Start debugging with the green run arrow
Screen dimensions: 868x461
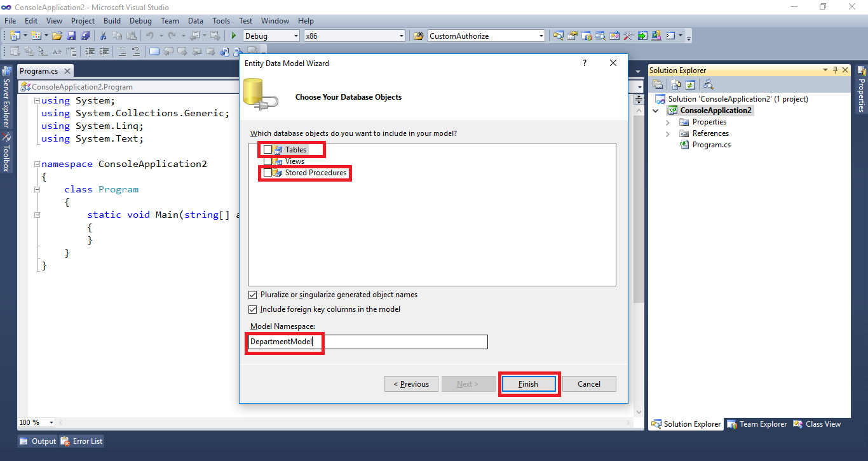pyautogui.click(x=234, y=36)
